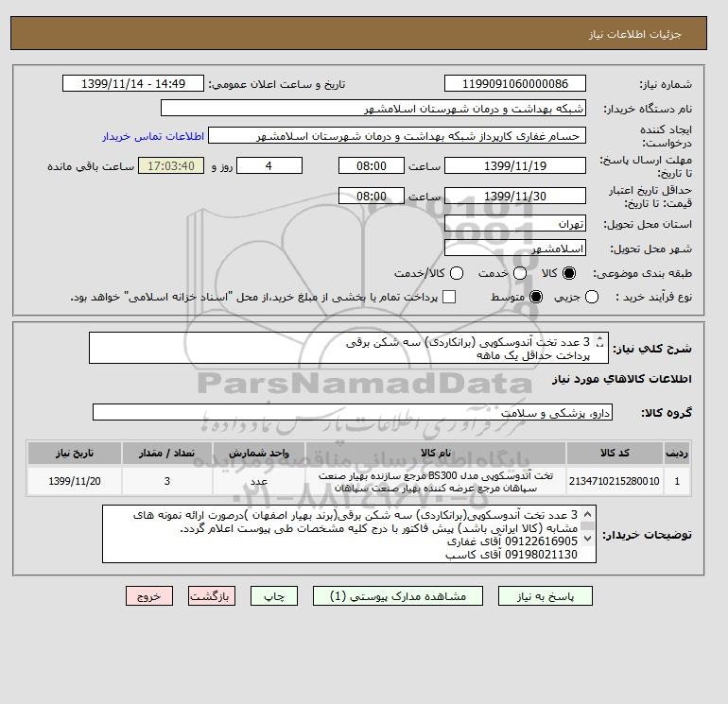Click the buyer notes scrollbar up arrow
Viewport: 728px width, 704px height.
587,514
